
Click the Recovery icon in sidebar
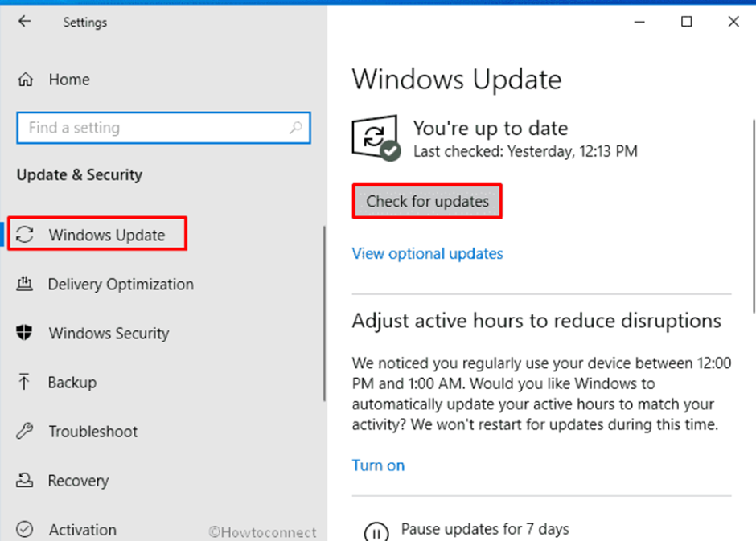(25, 481)
